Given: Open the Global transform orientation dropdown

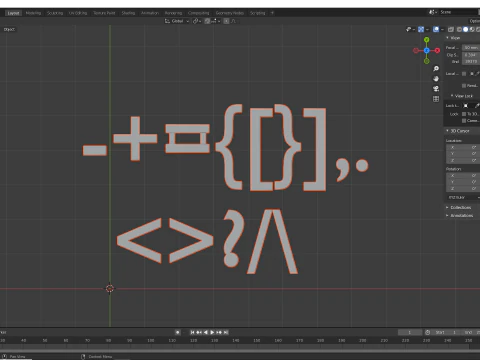Looking at the screenshot, I should point(177,21).
